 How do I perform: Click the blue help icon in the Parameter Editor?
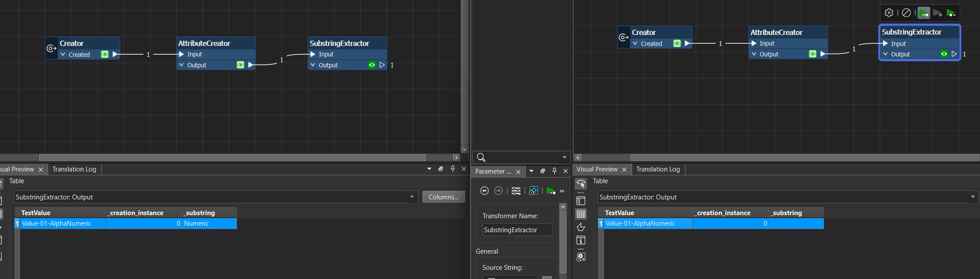[x=533, y=191]
